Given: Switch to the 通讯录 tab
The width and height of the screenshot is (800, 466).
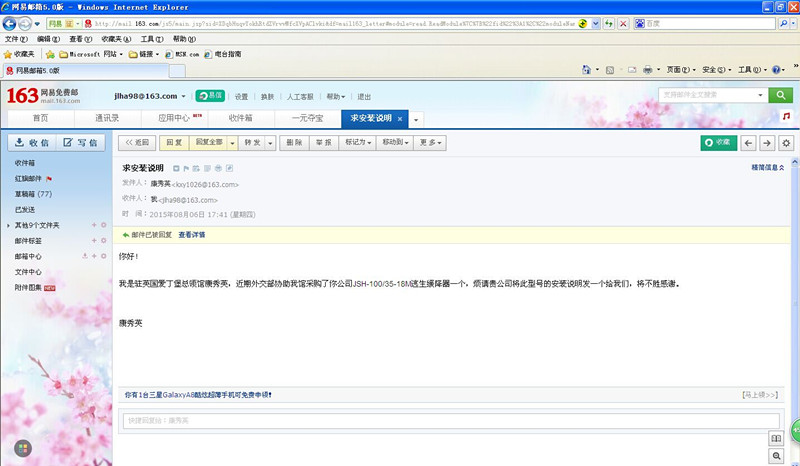Looking at the screenshot, I should pos(107,118).
